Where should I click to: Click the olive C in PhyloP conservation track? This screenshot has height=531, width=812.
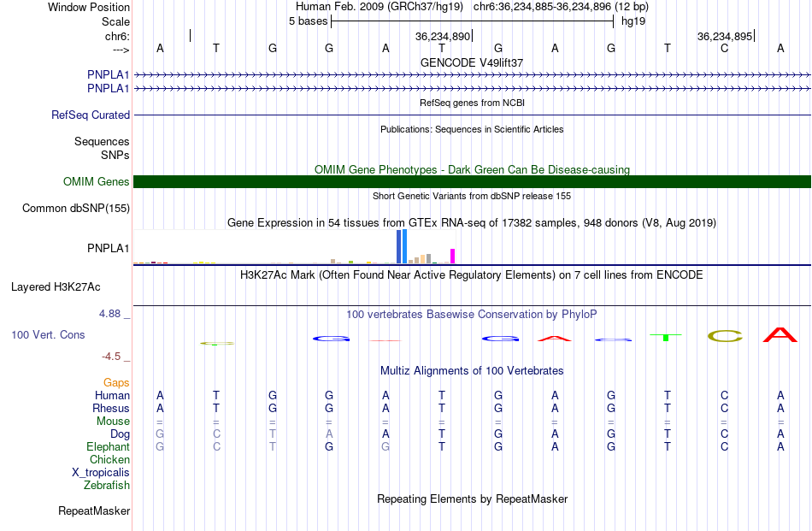click(725, 336)
